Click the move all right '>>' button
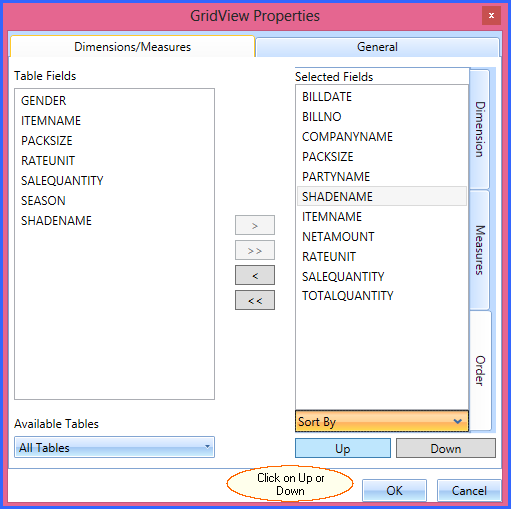The image size is (511, 509). 255,250
